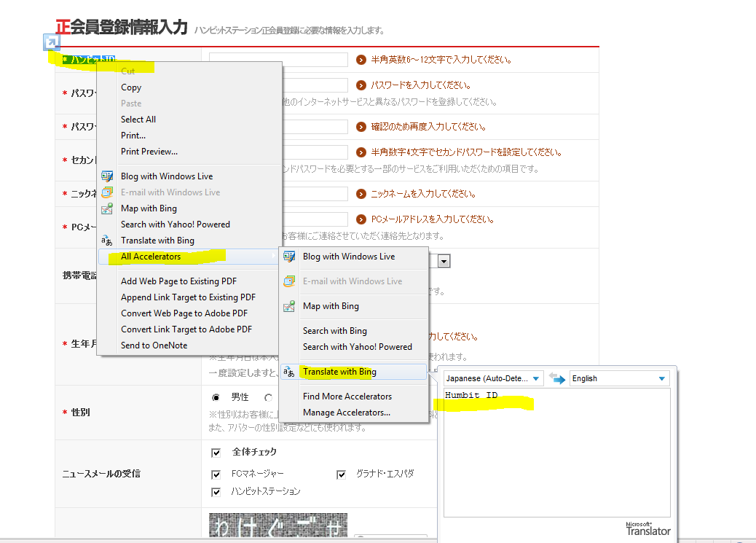Click E-mail with Windows Live icon in main menu
Screen dimensions: 756x543
click(107, 192)
